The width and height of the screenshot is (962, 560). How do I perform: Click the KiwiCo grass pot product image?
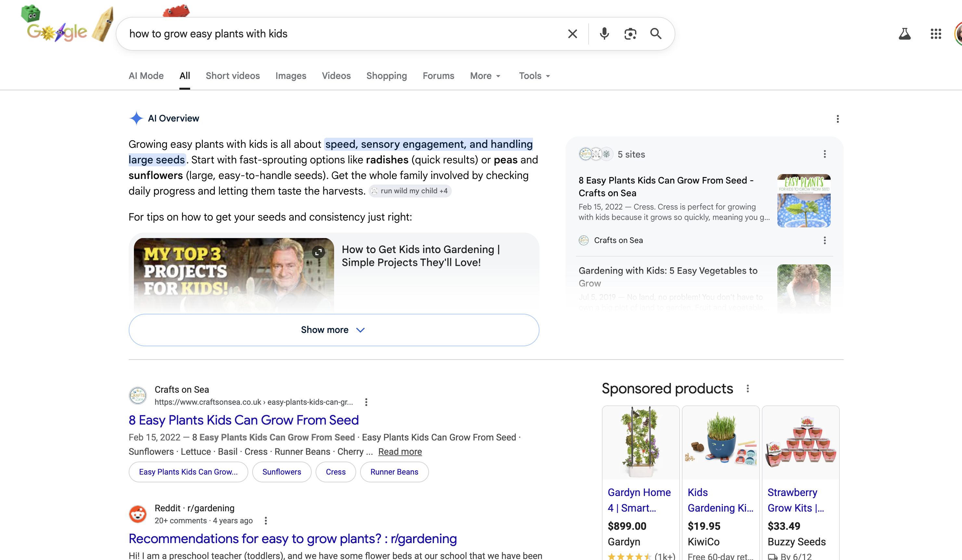(x=720, y=442)
